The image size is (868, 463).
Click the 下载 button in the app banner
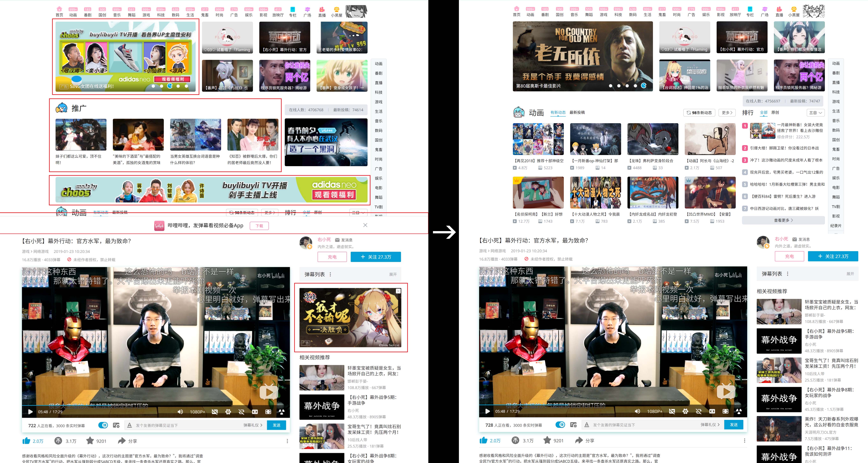tap(259, 226)
